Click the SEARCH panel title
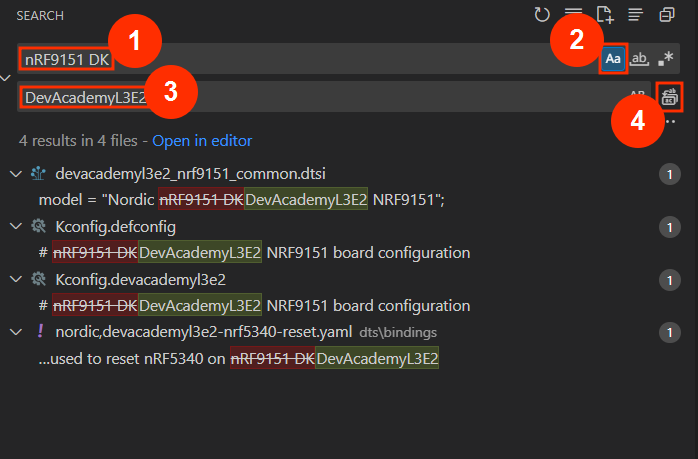 click(40, 16)
